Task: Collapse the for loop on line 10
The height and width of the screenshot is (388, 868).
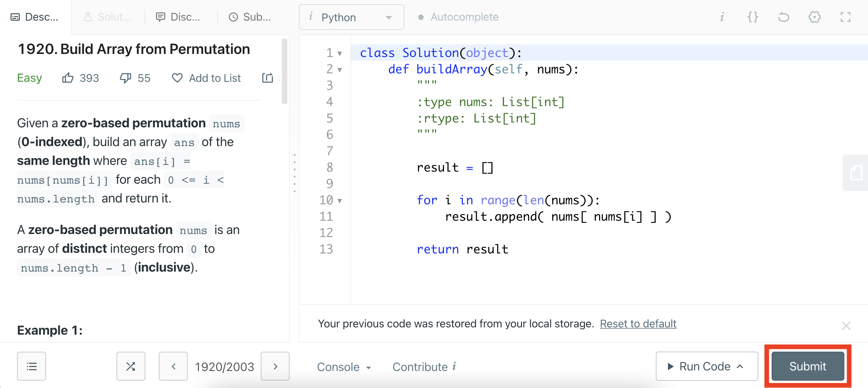Action: [x=340, y=201]
